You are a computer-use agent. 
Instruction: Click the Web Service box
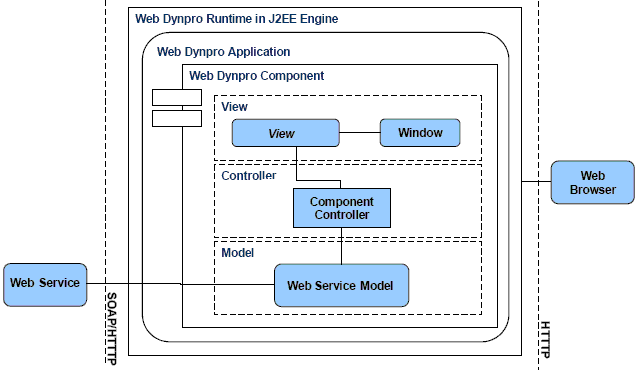[x=45, y=284]
